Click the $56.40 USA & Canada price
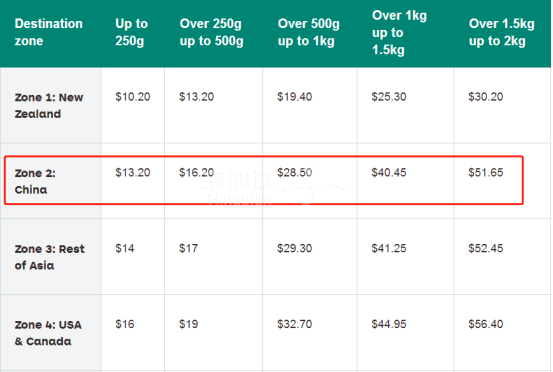The width and height of the screenshot is (553, 372). (486, 324)
